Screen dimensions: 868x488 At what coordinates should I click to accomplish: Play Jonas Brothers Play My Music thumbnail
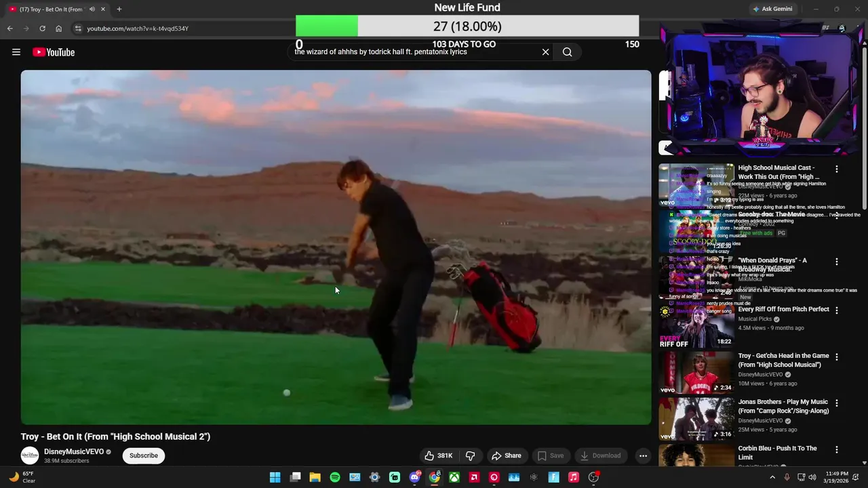[x=696, y=418]
